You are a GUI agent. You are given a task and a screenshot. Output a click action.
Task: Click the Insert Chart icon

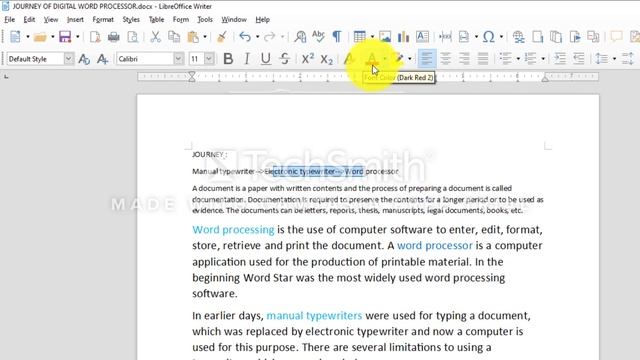coord(403,37)
